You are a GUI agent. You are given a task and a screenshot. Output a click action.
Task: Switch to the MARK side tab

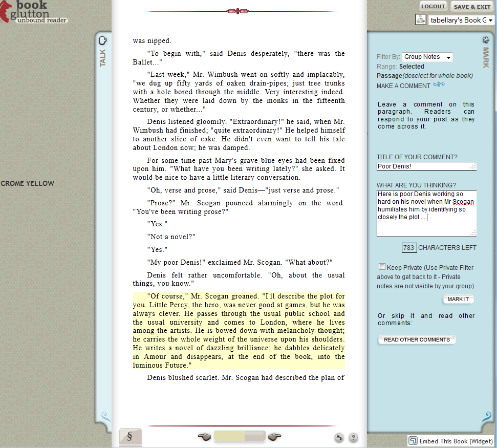pos(486,57)
